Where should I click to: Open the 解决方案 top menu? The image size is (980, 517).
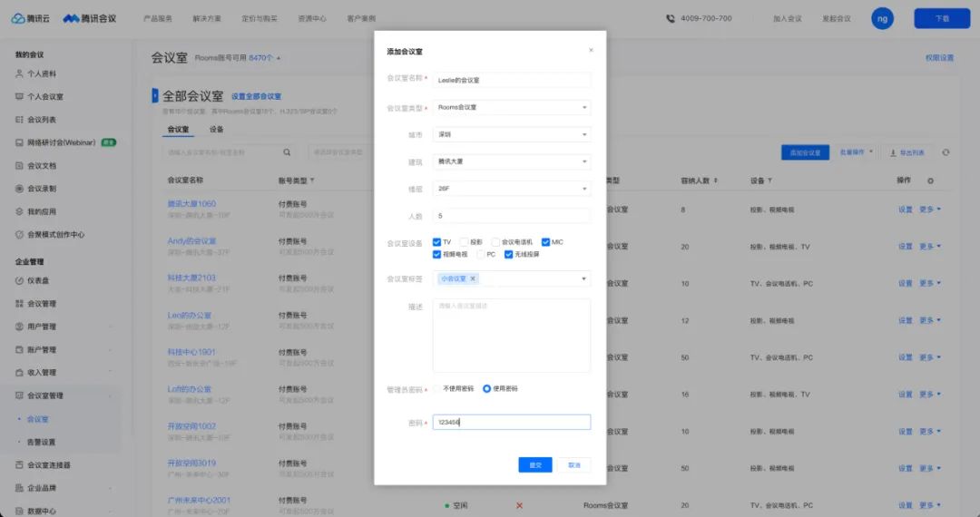207,19
